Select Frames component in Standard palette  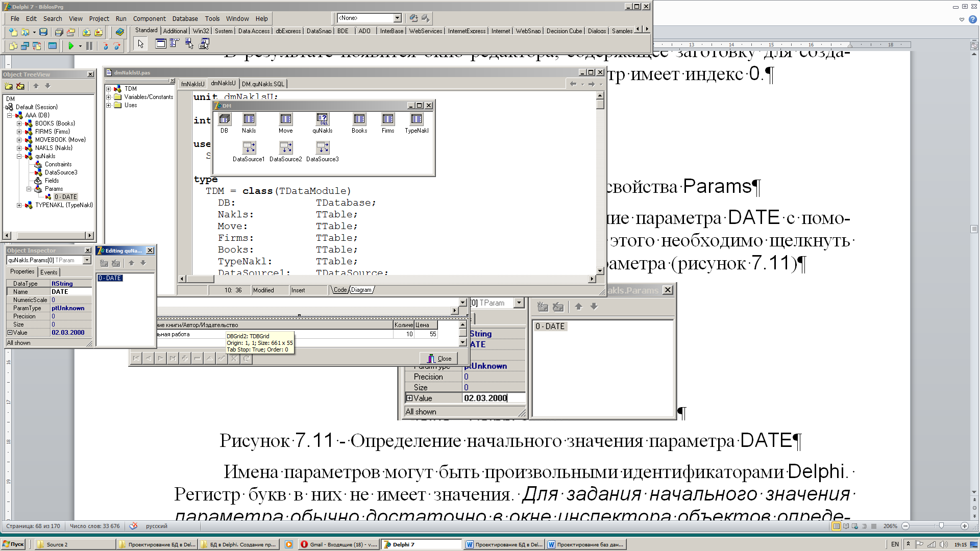pyautogui.click(x=160, y=44)
